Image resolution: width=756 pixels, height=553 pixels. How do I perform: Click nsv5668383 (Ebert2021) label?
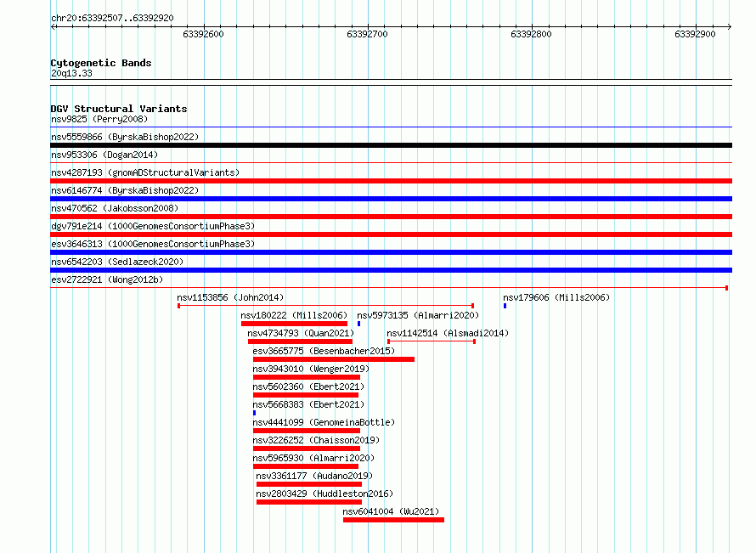coord(308,404)
